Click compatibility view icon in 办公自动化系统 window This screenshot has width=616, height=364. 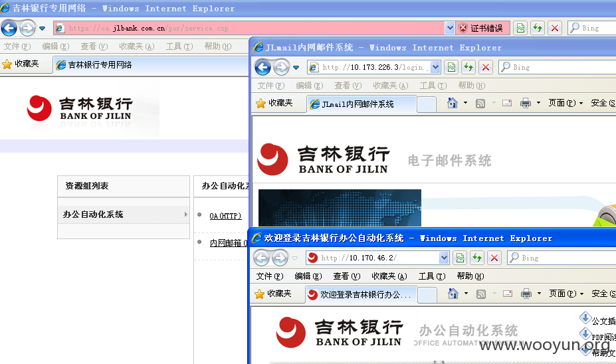[x=460, y=258]
